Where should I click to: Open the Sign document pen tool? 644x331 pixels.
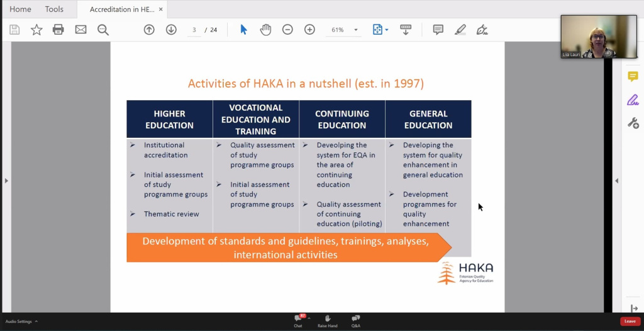(x=482, y=30)
